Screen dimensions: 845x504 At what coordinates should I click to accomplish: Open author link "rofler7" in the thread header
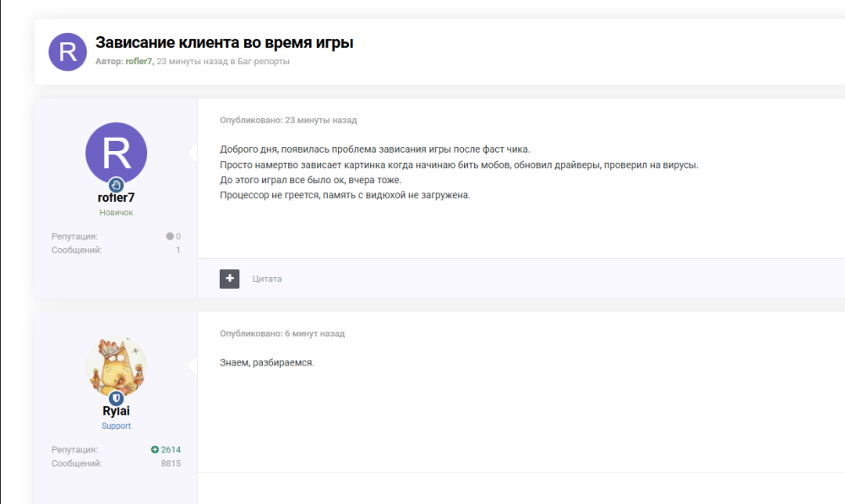[138, 61]
